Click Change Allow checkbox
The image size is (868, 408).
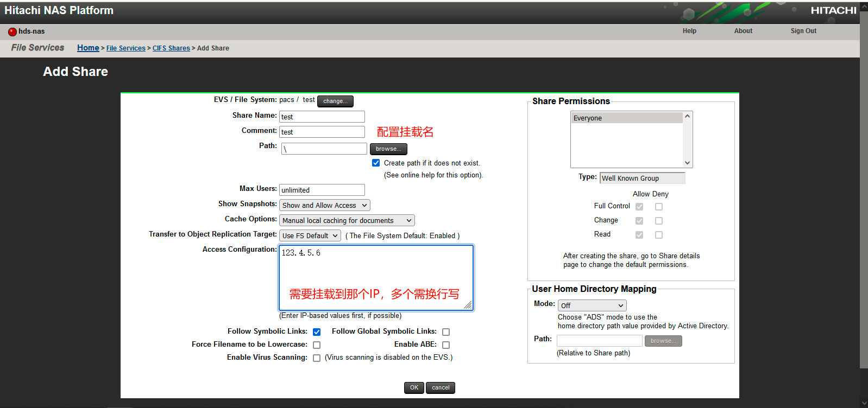click(639, 221)
